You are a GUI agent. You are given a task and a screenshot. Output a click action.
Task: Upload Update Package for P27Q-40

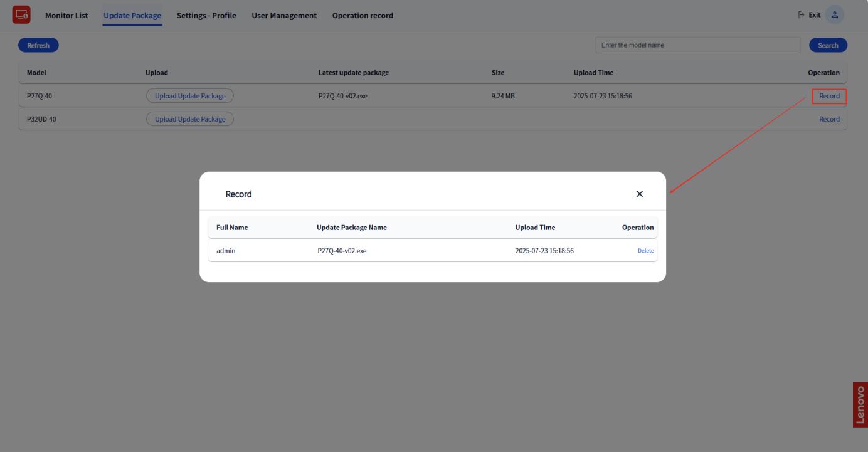(189, 96)
